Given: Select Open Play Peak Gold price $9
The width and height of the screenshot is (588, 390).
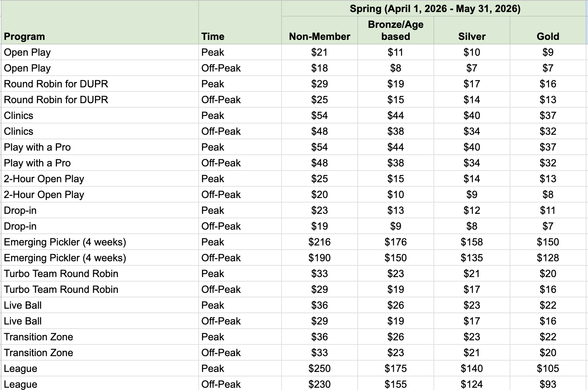Looking at the screenshot, I should pos(548,52).
